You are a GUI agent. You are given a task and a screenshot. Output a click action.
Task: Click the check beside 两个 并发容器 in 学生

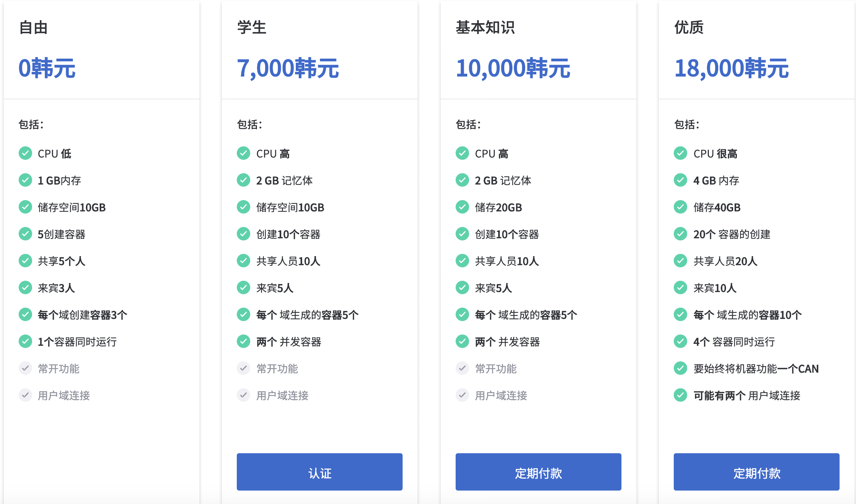point(244,341)
